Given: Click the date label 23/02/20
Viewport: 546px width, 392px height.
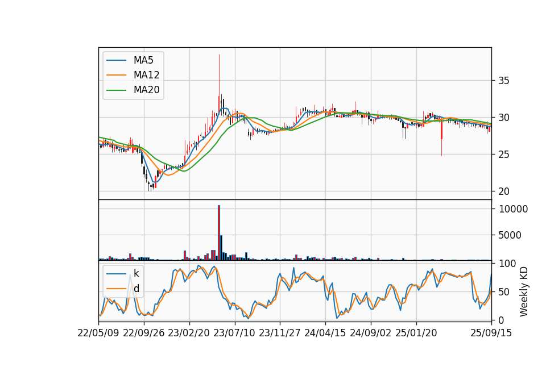Looking at the screenshot, I should pos(189,333).
